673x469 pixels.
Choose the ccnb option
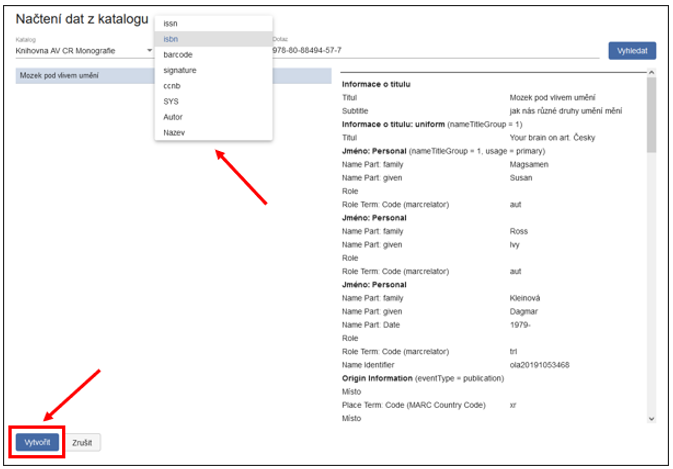coord(172,85)
